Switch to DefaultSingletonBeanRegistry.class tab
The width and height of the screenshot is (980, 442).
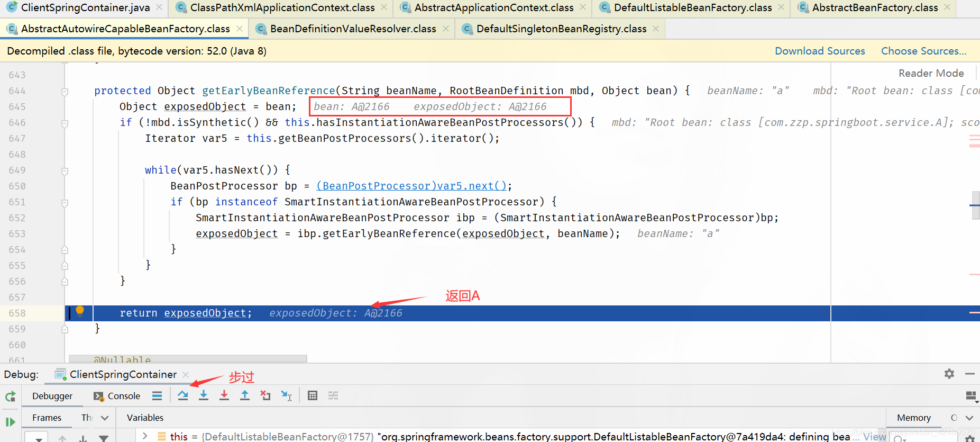tap(561, 29)
